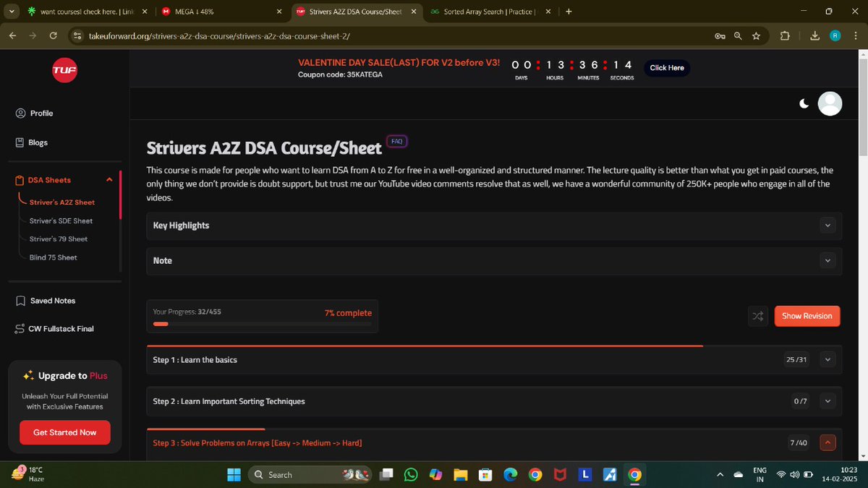Screen dimensions: 868x488
Task: Open File Explorer from taskbar
Action: pyautogui.click(x=461, y=475)
